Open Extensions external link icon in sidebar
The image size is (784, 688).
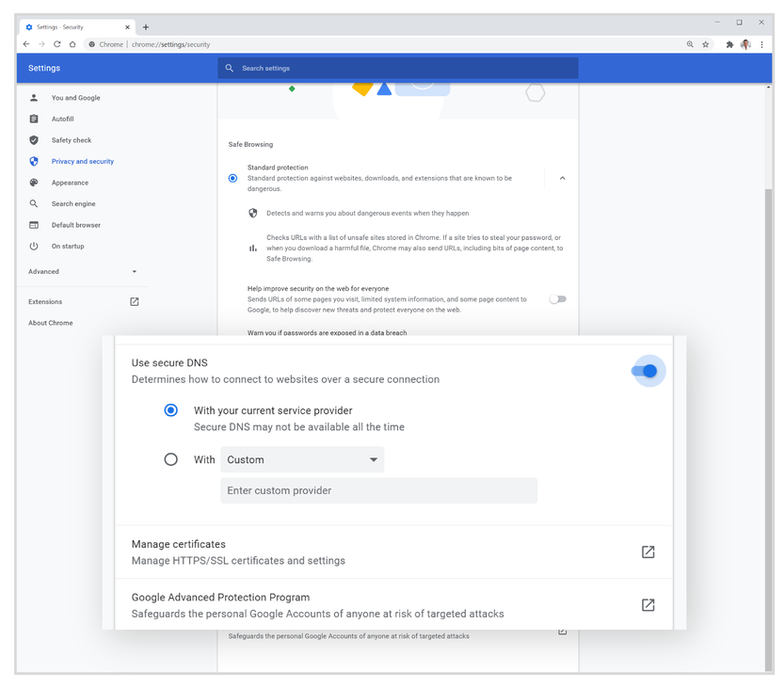pyautogui.click(x=134, y=301)
